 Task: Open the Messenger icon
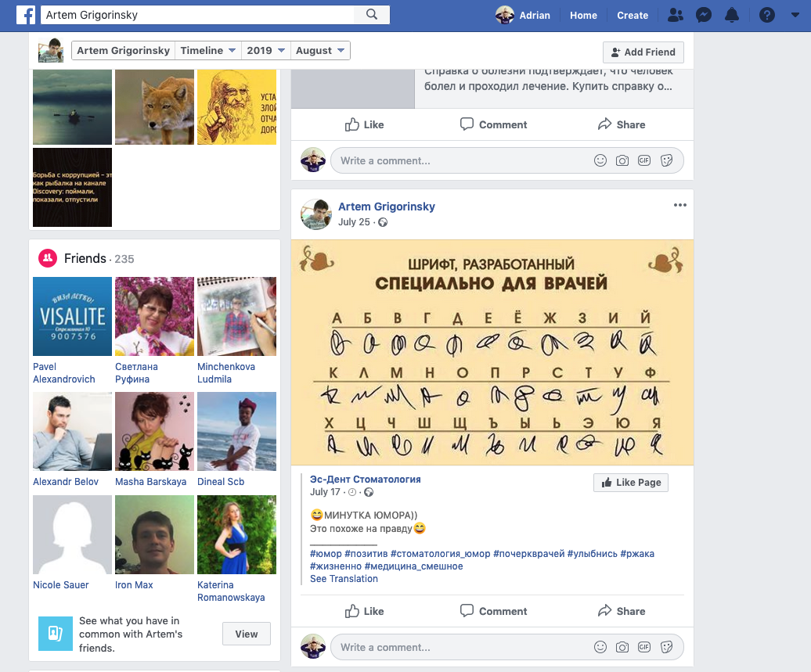pyautogui.click(x=704, y=15)
